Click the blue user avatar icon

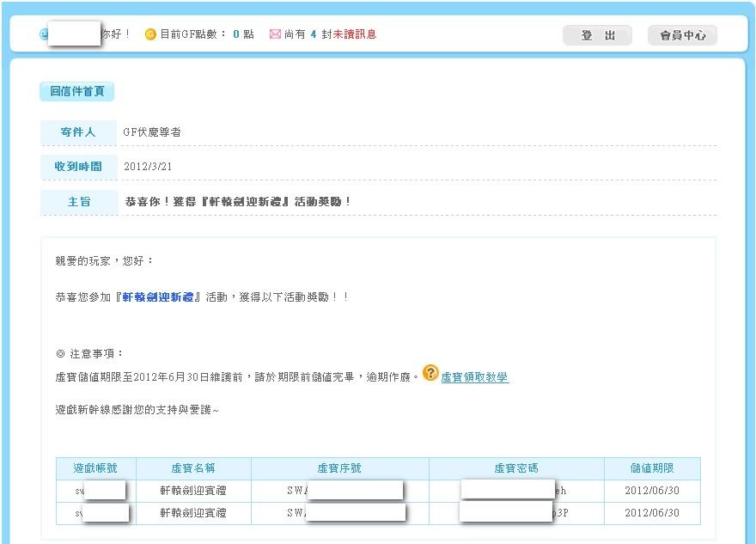(43, 34)
